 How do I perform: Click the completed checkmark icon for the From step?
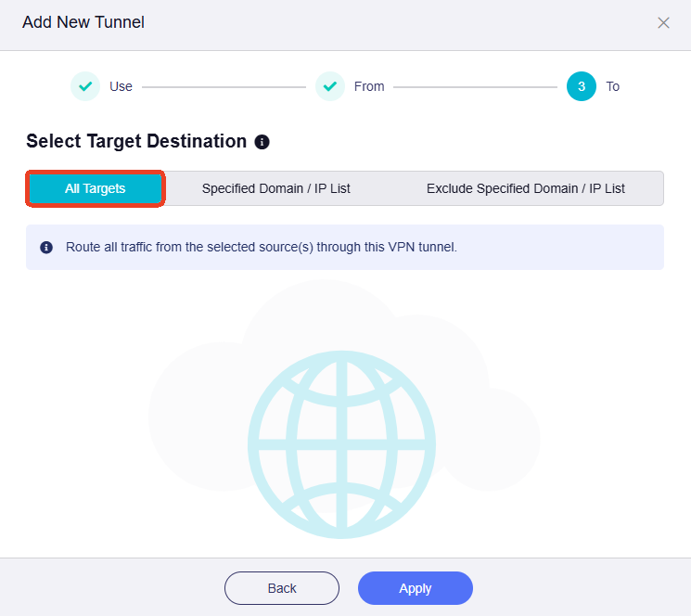point(330,86)
